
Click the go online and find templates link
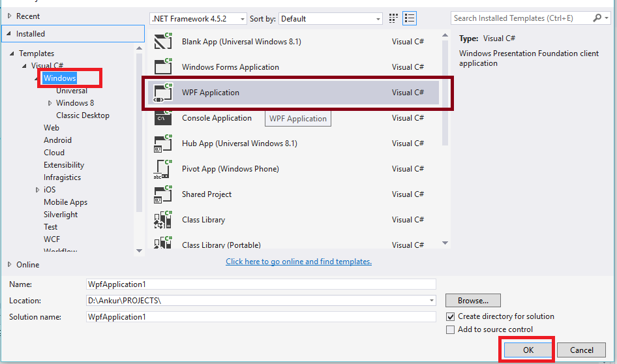coord(299,262)
